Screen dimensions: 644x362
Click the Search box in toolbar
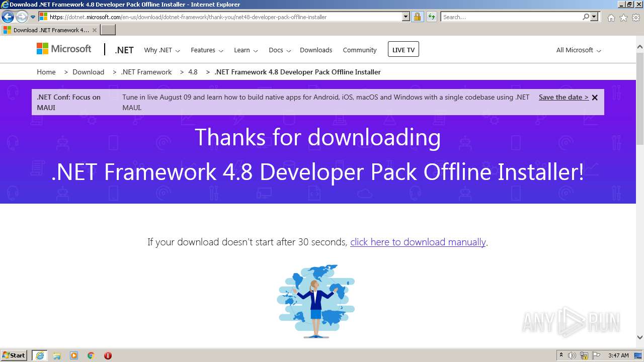pos(511,17)
